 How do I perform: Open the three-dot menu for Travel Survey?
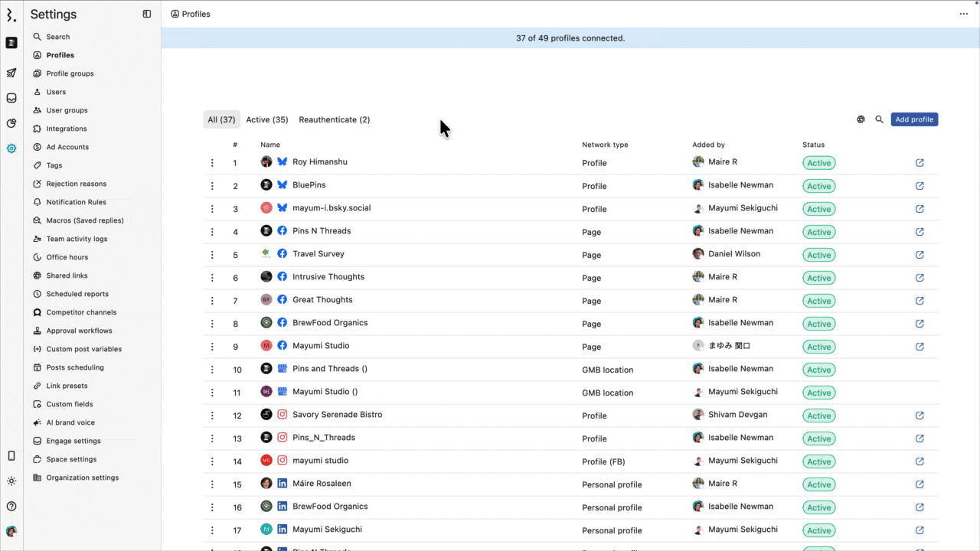click(212, 254)
